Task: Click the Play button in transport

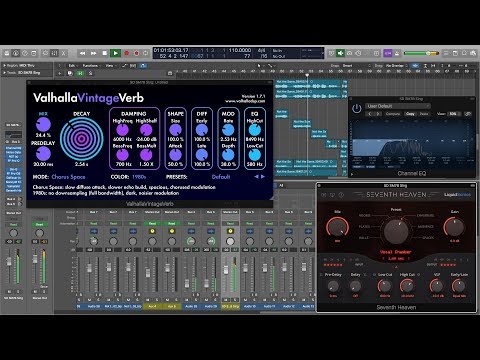Action: 115,53
